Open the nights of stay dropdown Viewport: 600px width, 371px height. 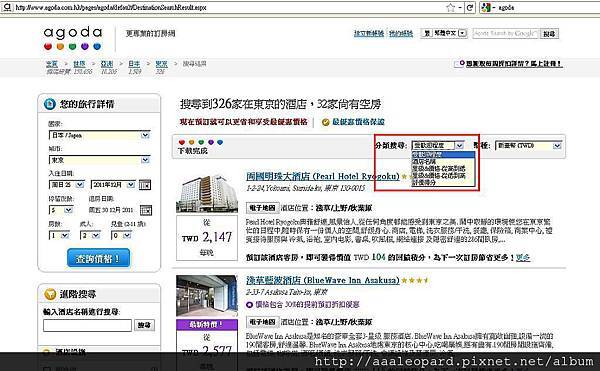pos(61,210)
